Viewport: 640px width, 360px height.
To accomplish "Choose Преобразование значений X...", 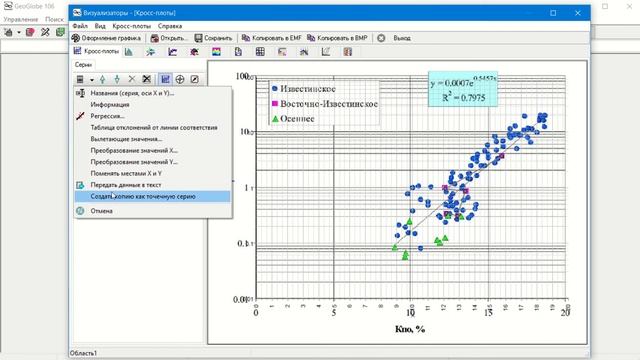I will (x=153, y=150).
